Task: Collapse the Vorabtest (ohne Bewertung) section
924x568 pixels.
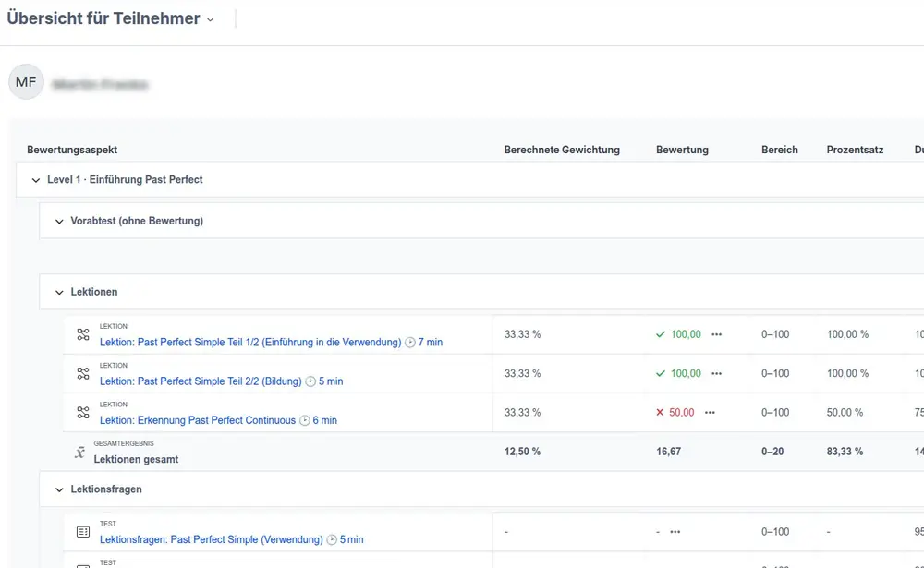Action: [x=59, y=222]
